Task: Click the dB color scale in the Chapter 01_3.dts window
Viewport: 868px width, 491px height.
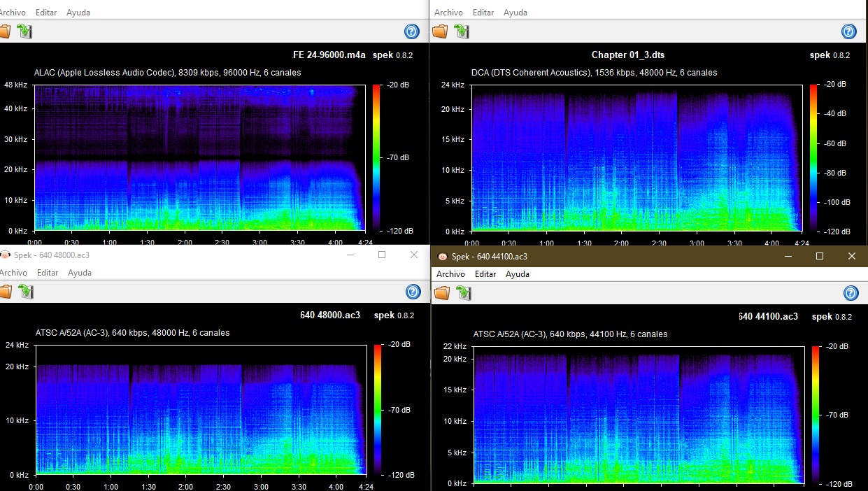Action: (x=813, y=158)
